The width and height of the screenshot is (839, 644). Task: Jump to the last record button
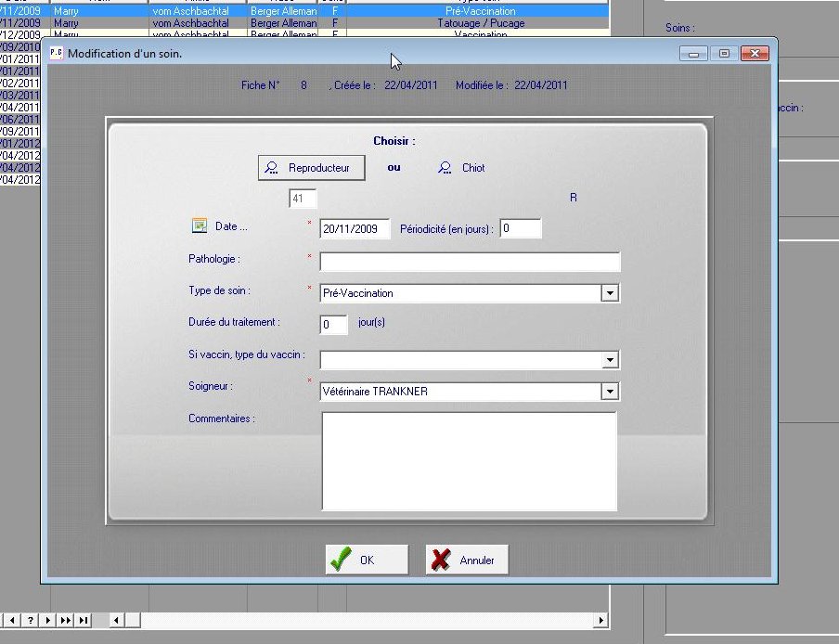coord(84,620)
